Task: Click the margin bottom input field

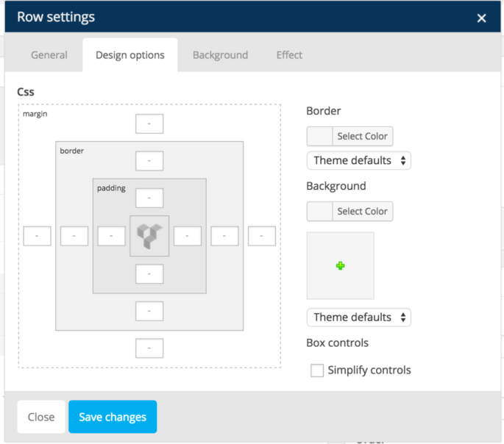Action: 149,348
